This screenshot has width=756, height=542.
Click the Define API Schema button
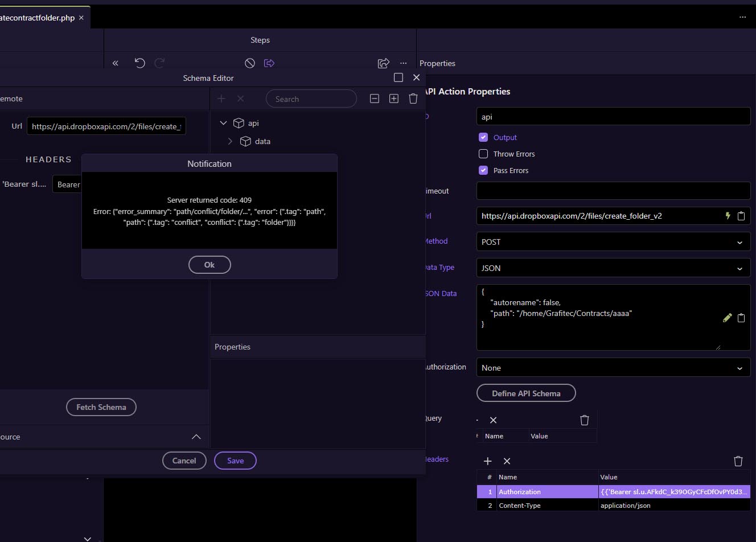[526, 393]
